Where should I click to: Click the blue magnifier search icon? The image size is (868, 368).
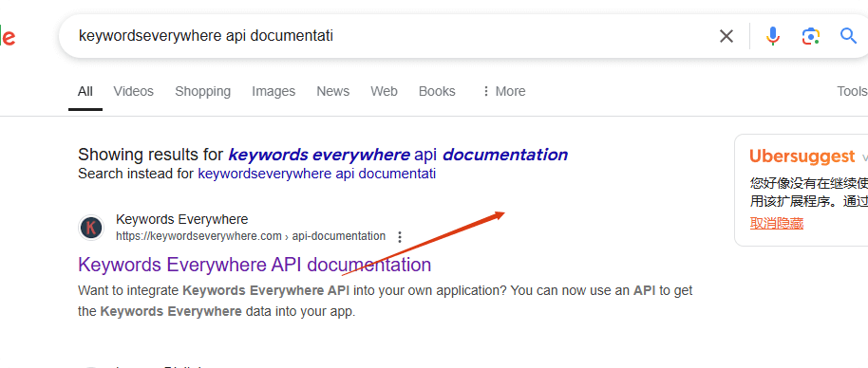[849, 36]
